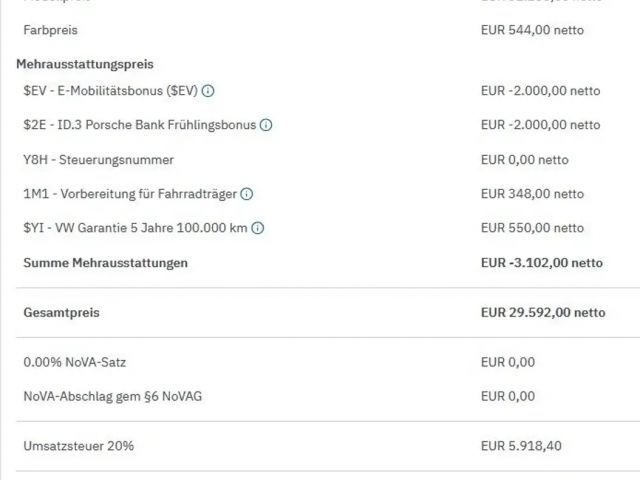The image size is (640, 480).
Task: Open info for VW Garantie 5 Jahre
Action: 258,228
